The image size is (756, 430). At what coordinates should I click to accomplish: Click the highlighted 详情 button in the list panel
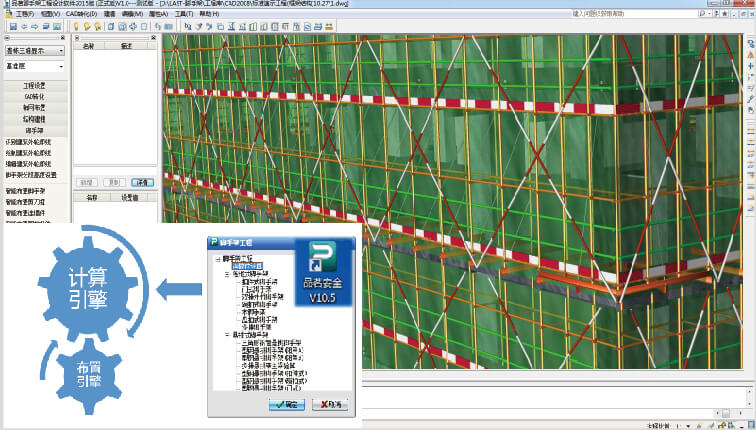[142, 182]
